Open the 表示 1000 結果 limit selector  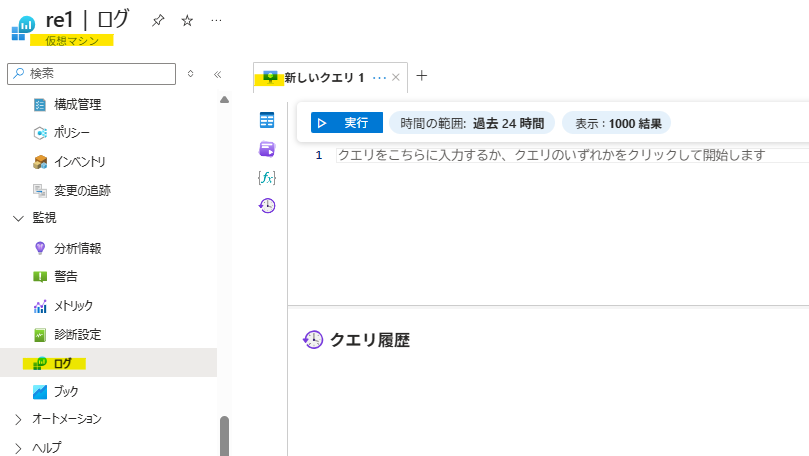(616, 123)
